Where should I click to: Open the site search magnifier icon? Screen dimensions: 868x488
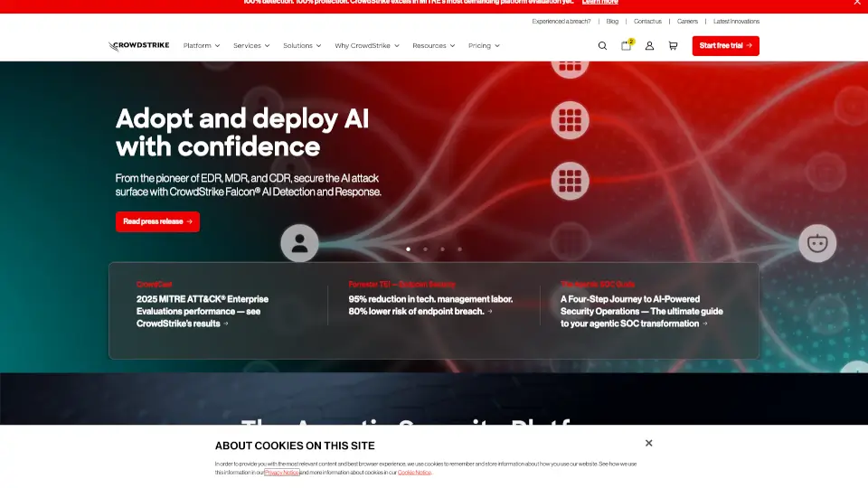point(602,46)
